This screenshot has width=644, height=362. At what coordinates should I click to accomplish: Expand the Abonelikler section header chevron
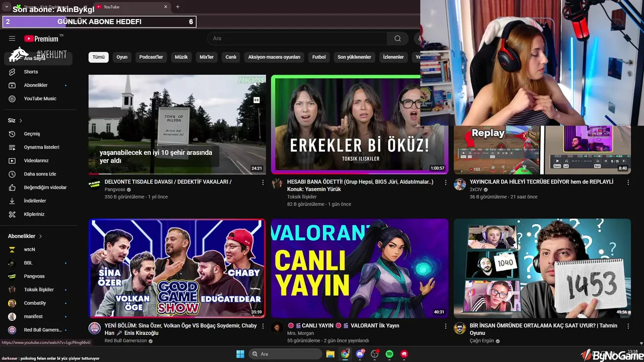(41, 236)
